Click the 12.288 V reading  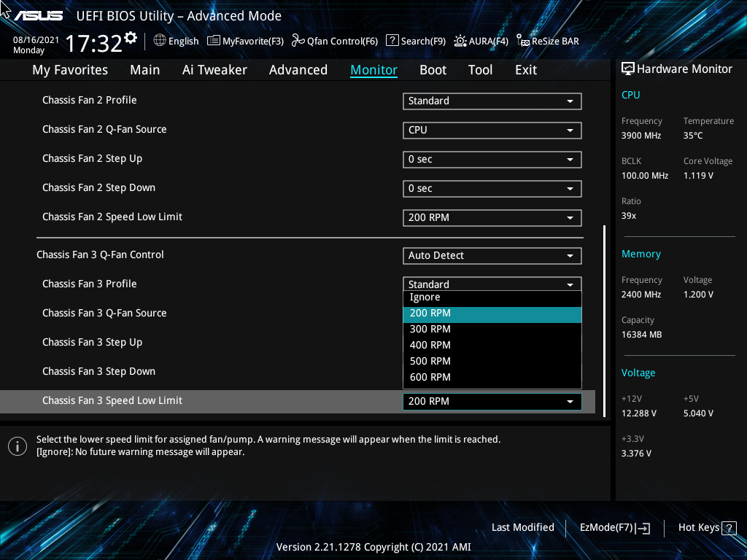point(638,413)
